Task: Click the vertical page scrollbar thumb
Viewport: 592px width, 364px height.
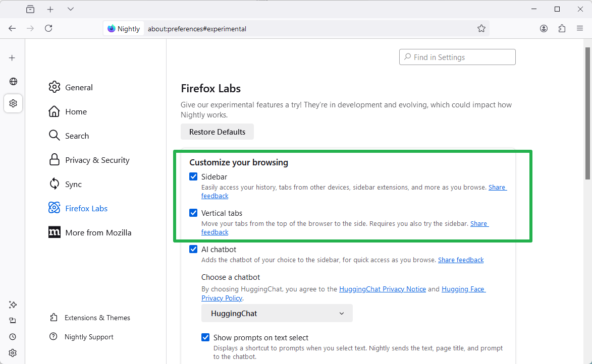Action: click(x=587, y=113)
